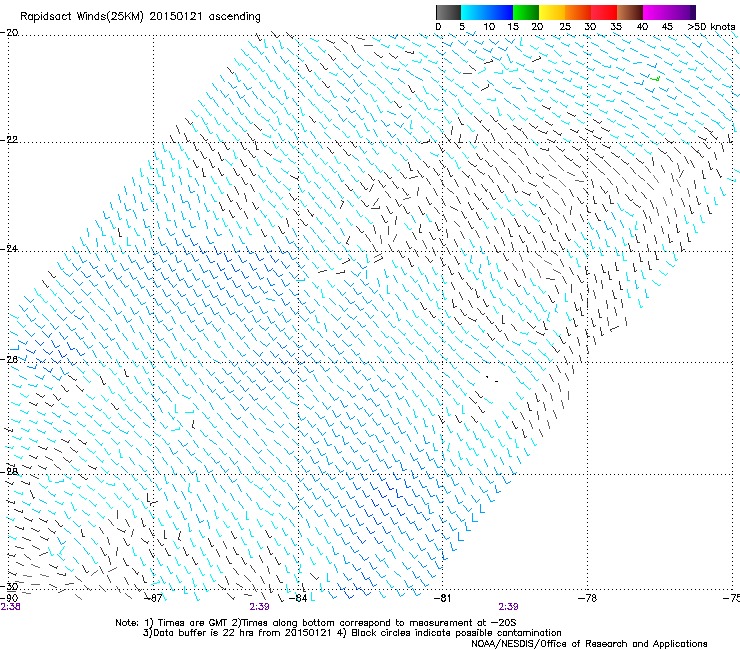Select the dark purple 45-50 knots color segment
This screenshot has width=740, height=650.
(682, 12)
